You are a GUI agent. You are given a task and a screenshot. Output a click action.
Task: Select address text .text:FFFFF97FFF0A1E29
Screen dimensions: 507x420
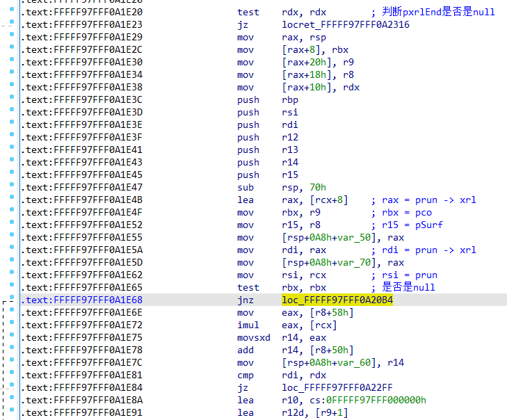pos(82,37)
